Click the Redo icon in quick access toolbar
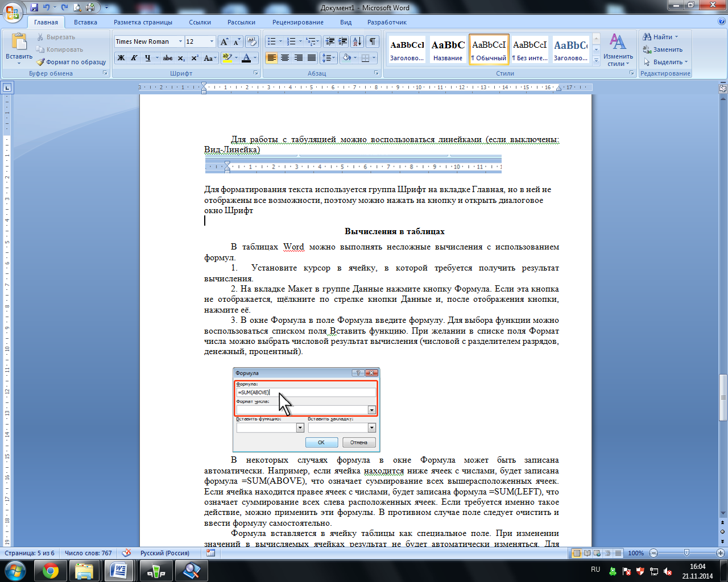This screenshot has height=582, width=728. point(64,7)
